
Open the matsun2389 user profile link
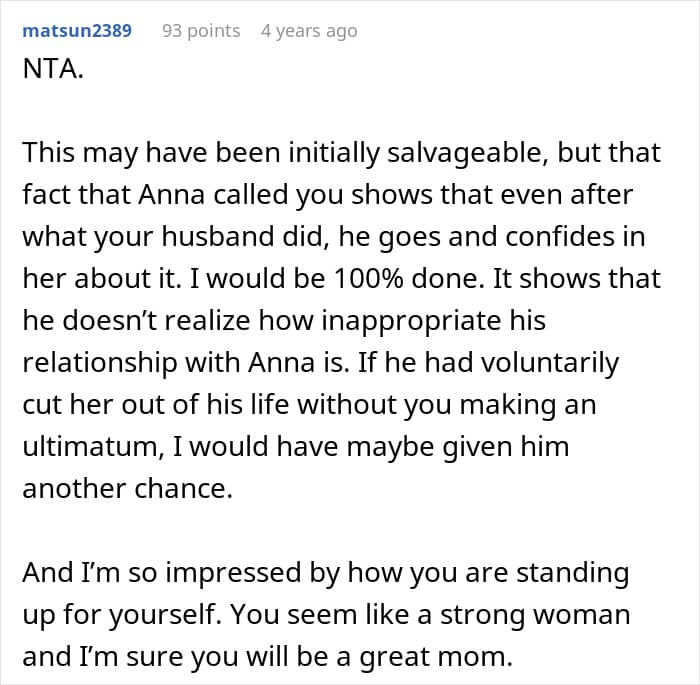(x=77, y=31)
